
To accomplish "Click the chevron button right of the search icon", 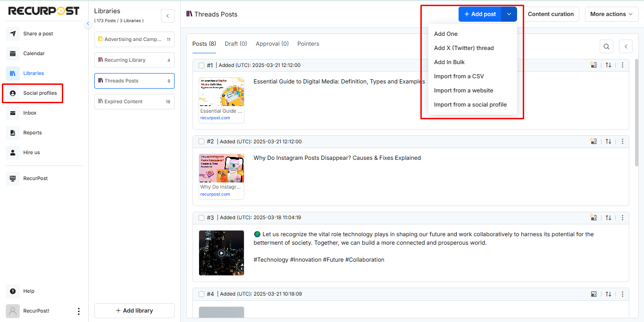I will click(626, 46).
